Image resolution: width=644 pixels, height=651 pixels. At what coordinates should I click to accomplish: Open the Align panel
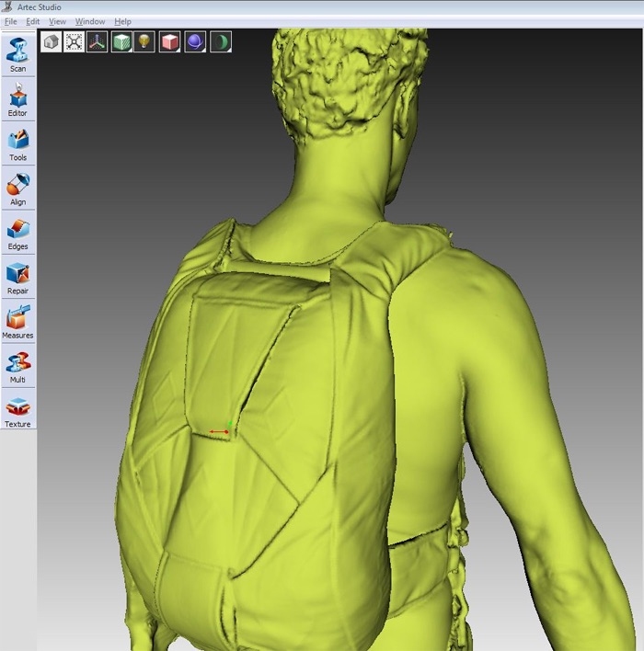coord(17,188)
